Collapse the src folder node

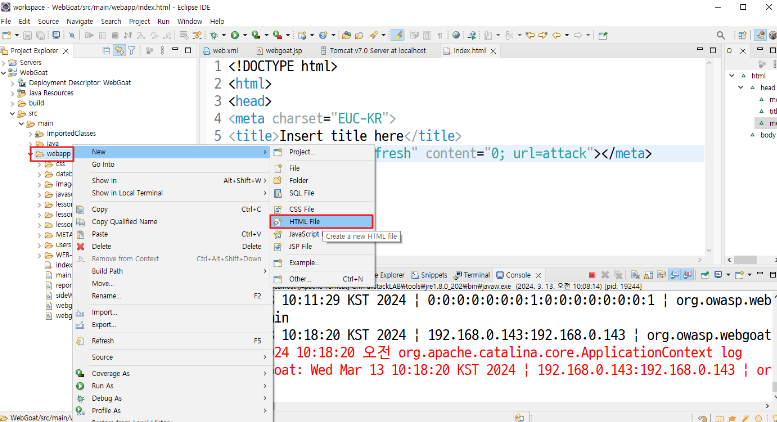[13, 114]
